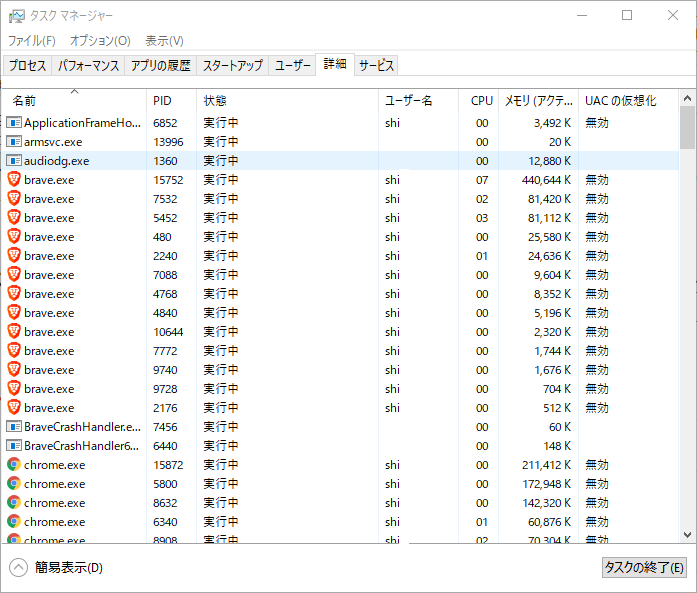Collapse to simple view with the chevron icon
The image size is (697, 593).
[x=18, y=567]
